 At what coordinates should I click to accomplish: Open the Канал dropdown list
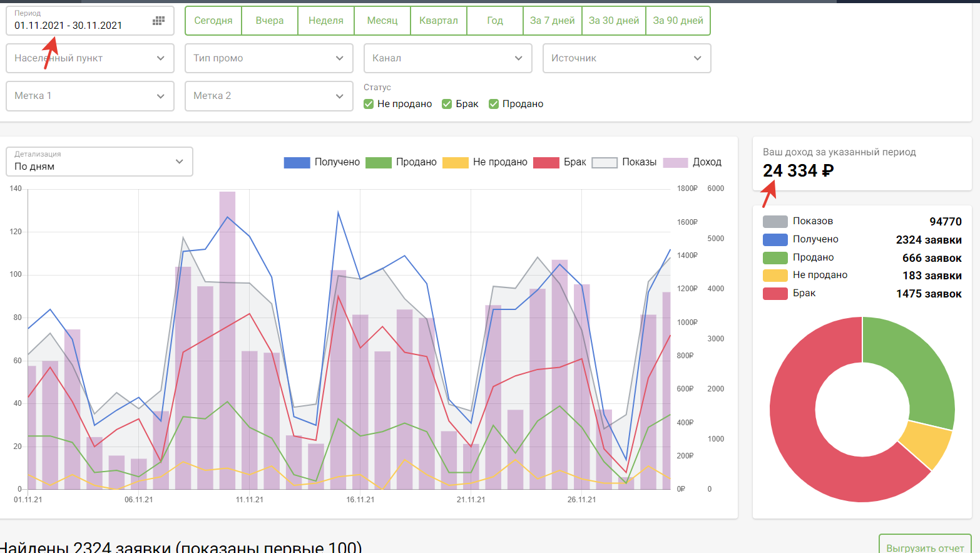(448, 58)
